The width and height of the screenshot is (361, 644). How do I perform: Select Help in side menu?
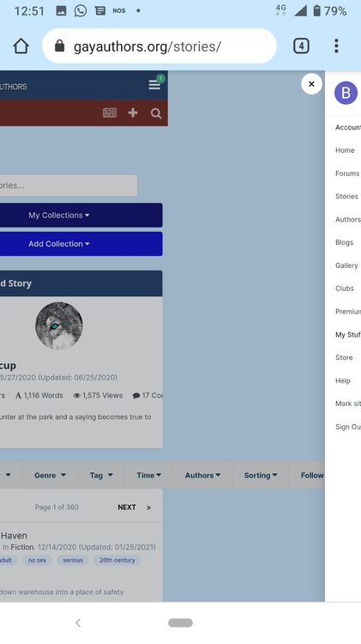pyautogui.click(x=342, y=380)
